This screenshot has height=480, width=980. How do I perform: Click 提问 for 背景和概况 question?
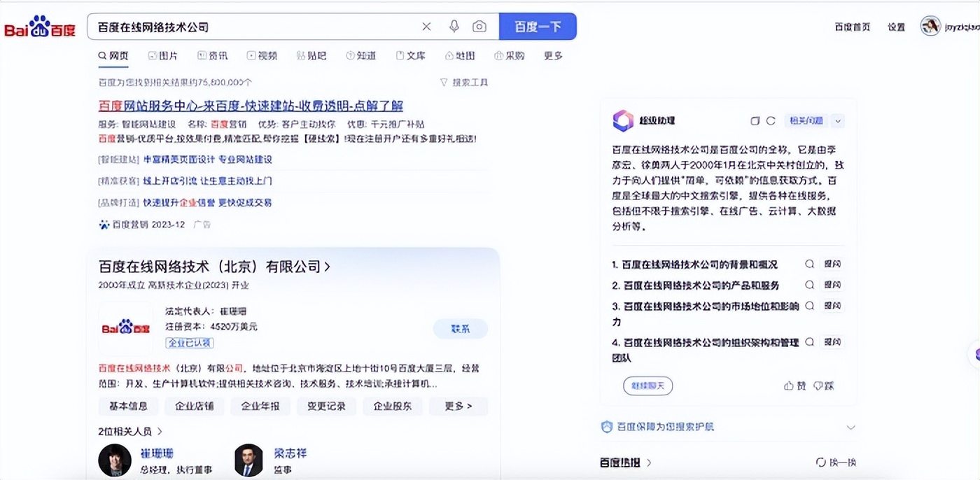click(832, 264)
